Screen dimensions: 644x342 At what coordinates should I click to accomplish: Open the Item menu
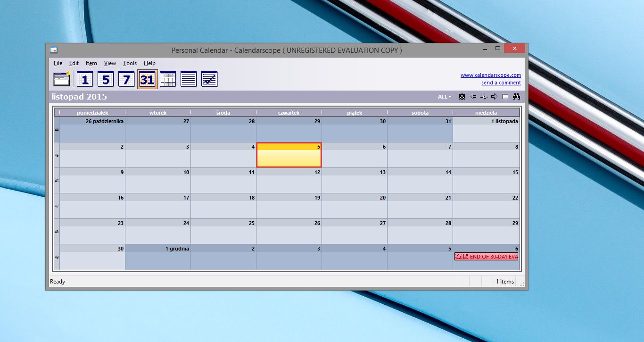click(91, 63)
